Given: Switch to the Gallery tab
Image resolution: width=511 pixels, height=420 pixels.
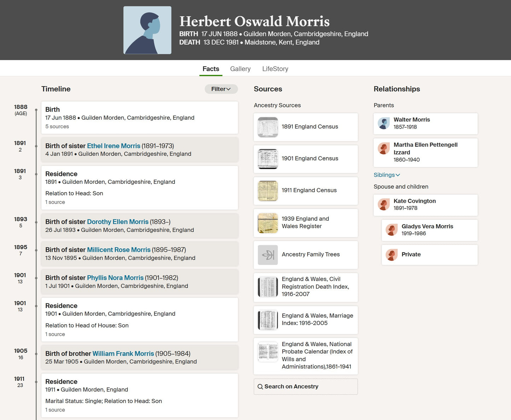Looking at the screenshot, I should [x=240, y=69].
